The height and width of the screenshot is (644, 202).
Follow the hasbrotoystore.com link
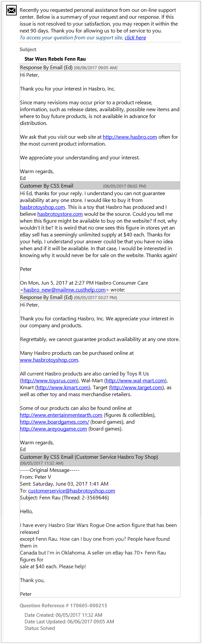click(60, 214)
